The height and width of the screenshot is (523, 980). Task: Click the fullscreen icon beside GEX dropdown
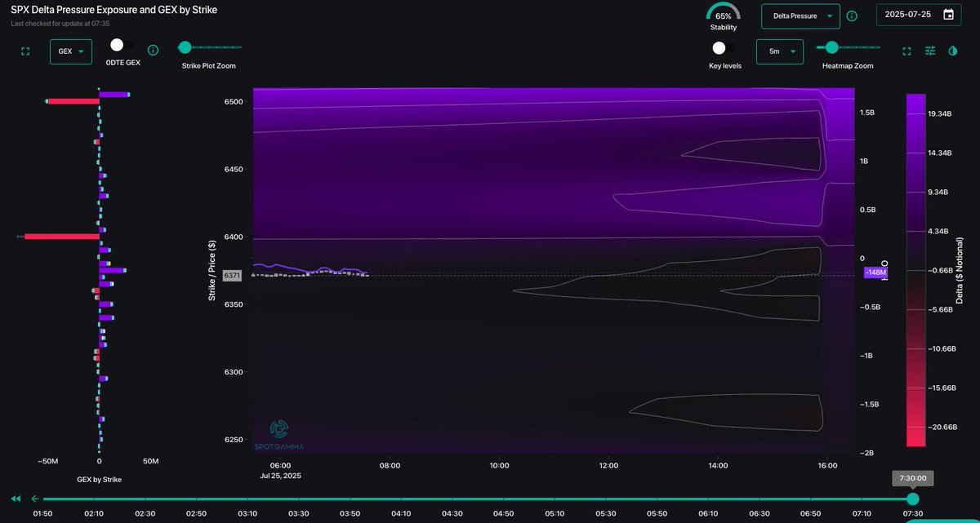pyautogui.click(x=25, y=51)
